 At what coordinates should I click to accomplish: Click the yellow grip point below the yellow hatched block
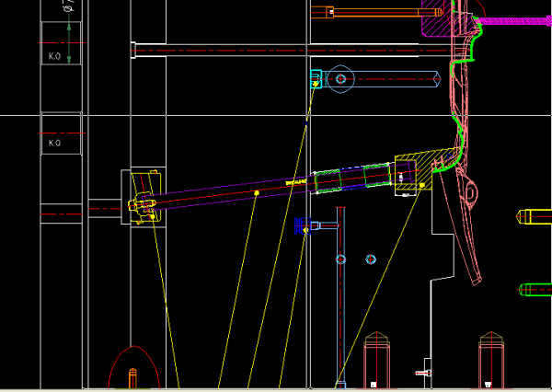(x=422, y=185)
